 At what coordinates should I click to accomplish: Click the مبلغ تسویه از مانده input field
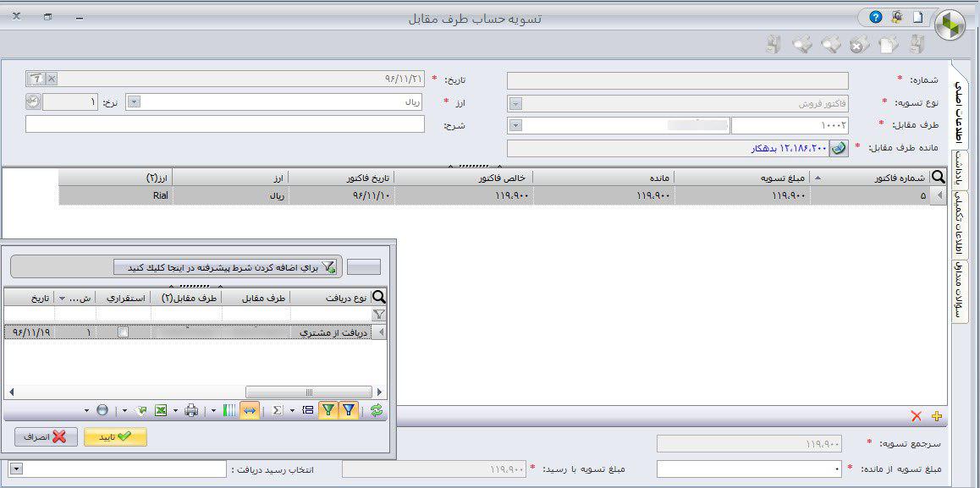[749, 469]
